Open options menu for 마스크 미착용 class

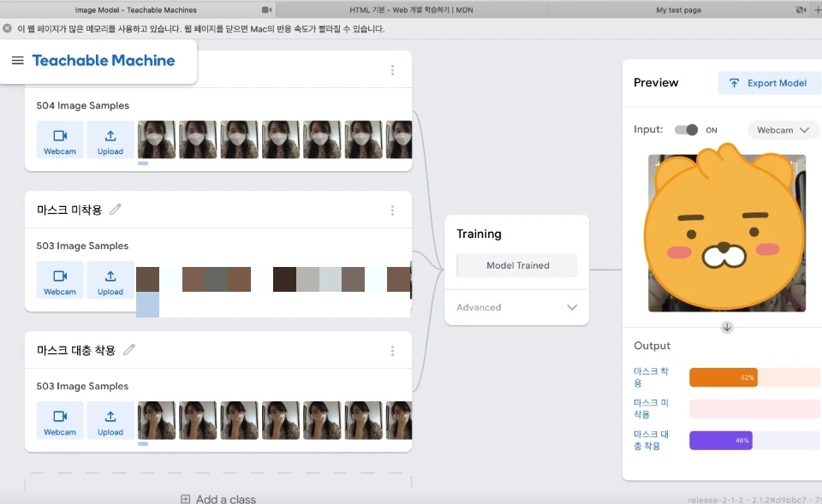coord(392,210)
